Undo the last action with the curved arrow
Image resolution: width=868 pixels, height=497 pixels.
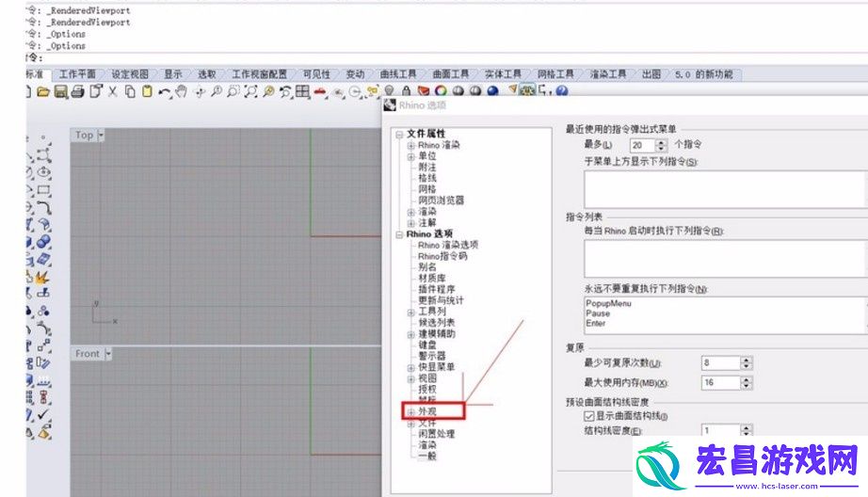(x=165, y=92)
